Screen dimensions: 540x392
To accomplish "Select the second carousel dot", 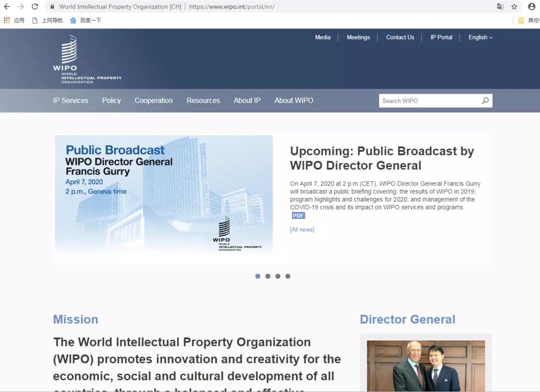I will pos(267,276).
